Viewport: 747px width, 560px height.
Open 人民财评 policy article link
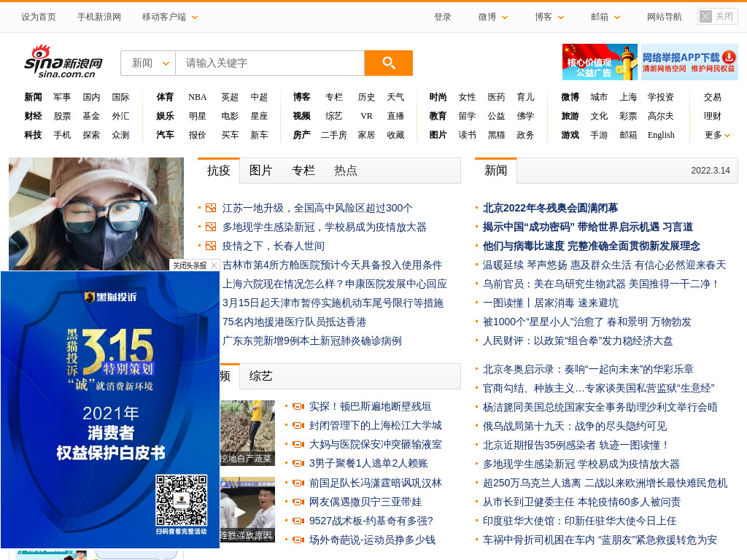tap(578, 341)
